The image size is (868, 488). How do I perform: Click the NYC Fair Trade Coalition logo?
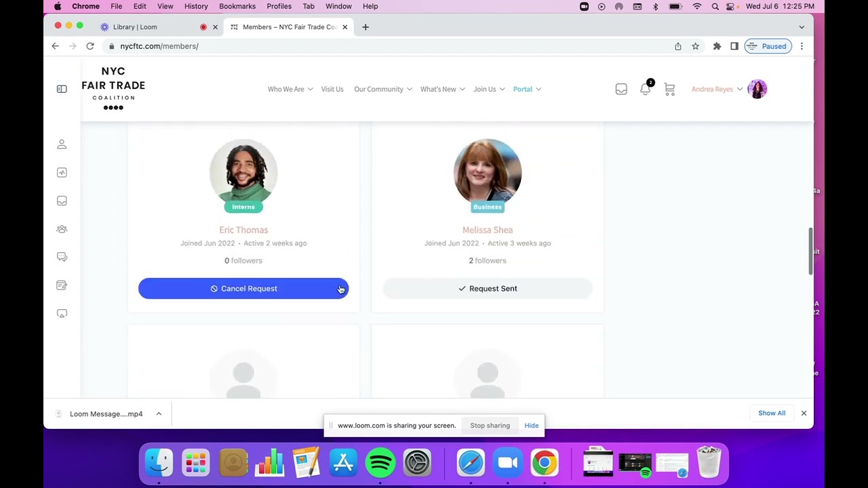(113, 88)
